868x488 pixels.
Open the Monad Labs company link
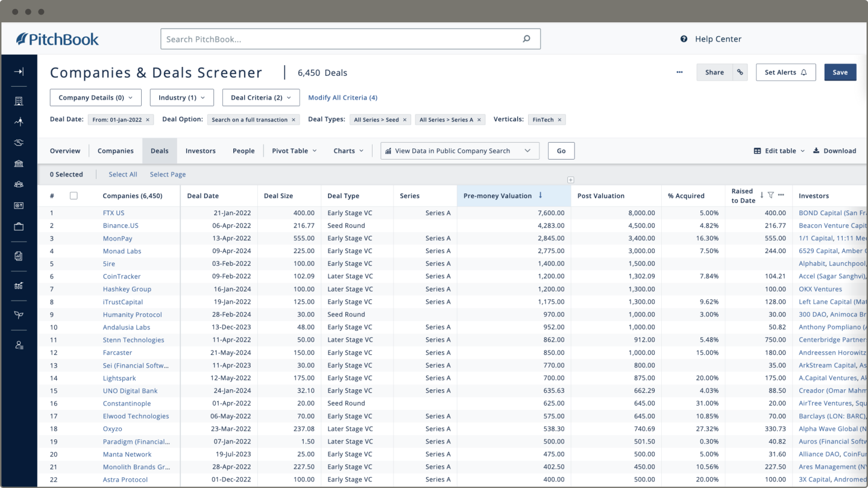coord(122,251)
